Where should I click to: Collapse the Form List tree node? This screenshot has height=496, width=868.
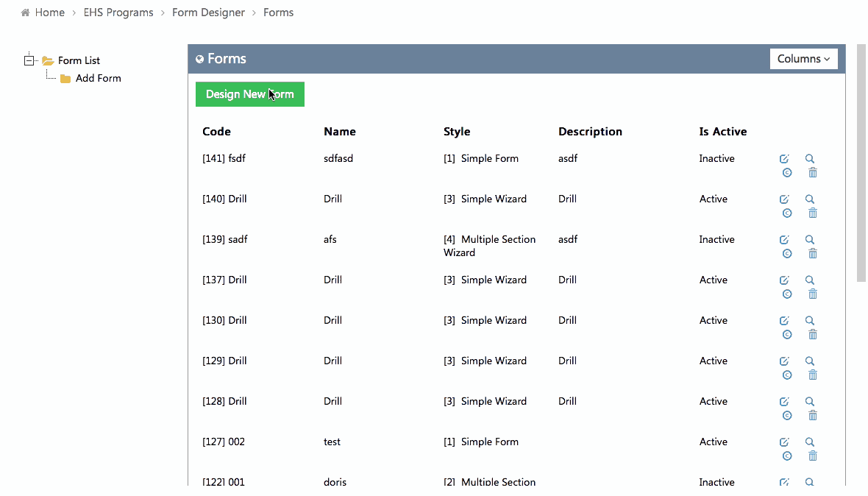[29, 60]
